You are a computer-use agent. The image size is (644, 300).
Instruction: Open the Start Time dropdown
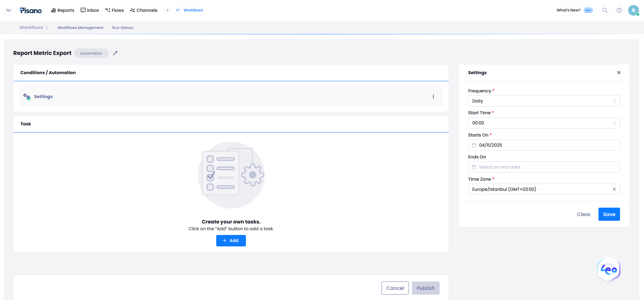coord(543,123)
